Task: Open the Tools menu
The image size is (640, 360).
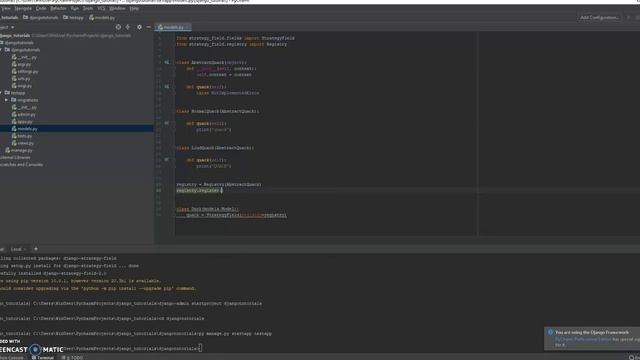Action: (x=88, y=8)
